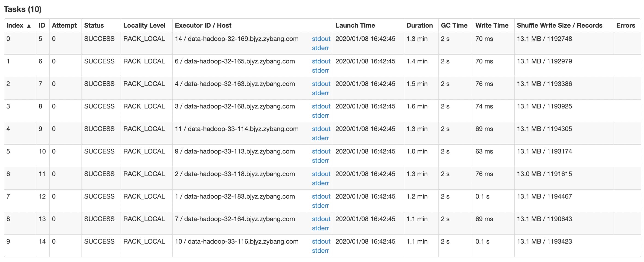View stdout for data-hadoop-33-113 host

[321, 151]
